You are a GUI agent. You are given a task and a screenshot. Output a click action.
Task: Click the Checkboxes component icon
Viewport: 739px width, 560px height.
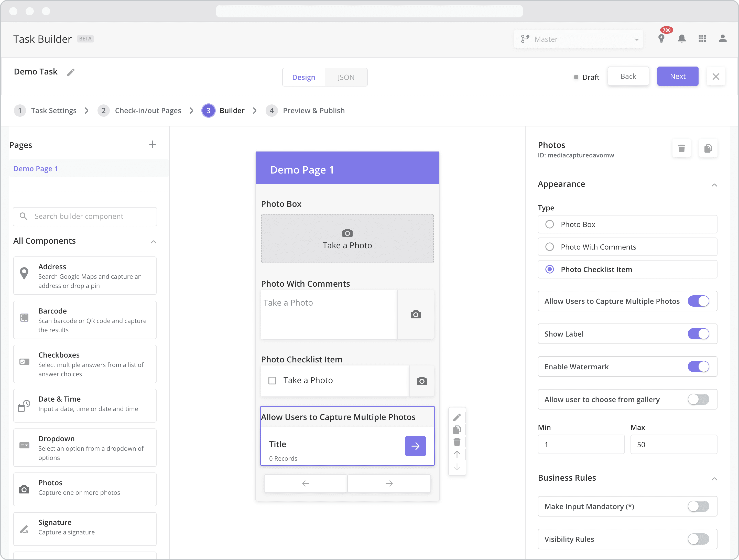click(24, 362)
